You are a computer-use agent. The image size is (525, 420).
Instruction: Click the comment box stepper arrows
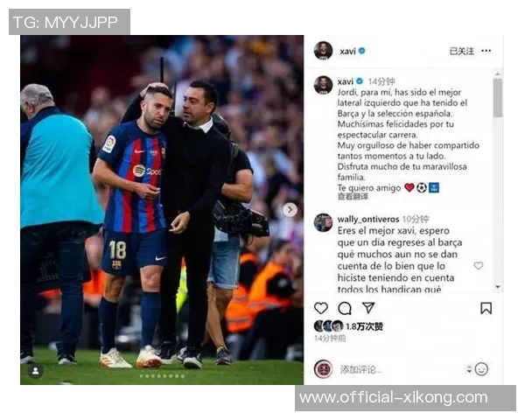pos(469,369)
